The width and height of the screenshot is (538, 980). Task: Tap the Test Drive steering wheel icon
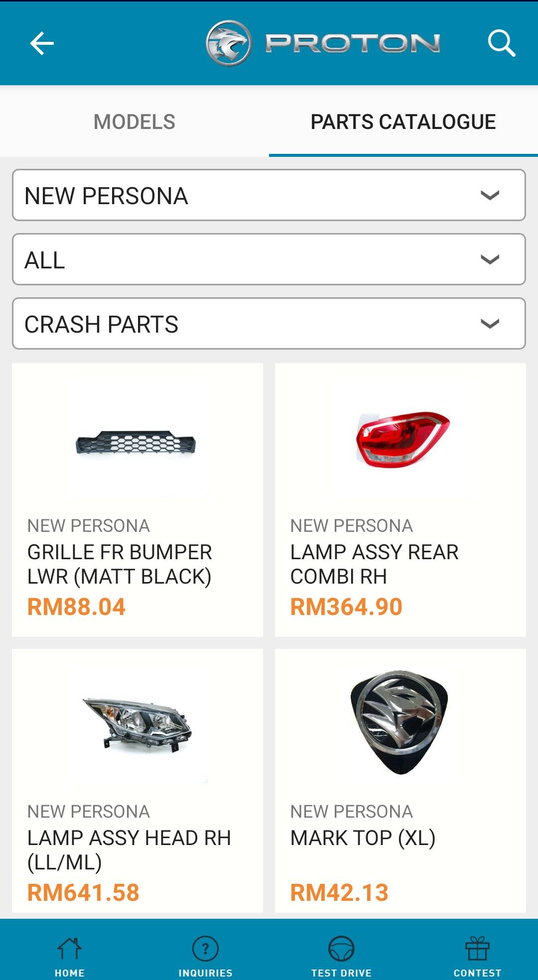(x=341, y=949)
